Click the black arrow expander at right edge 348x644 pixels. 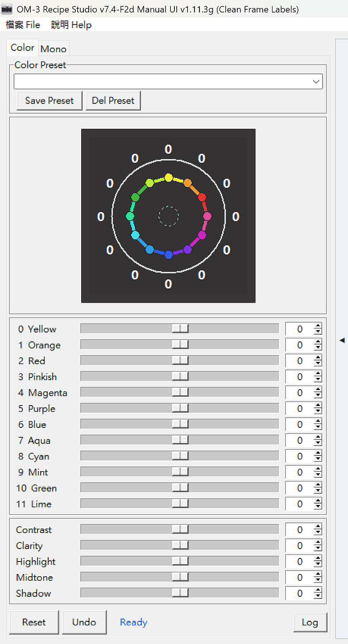[342, 340]
